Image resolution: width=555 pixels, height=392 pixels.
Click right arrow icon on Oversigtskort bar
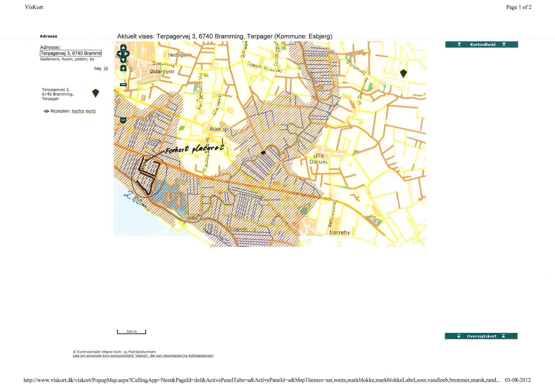pos(503,336)
